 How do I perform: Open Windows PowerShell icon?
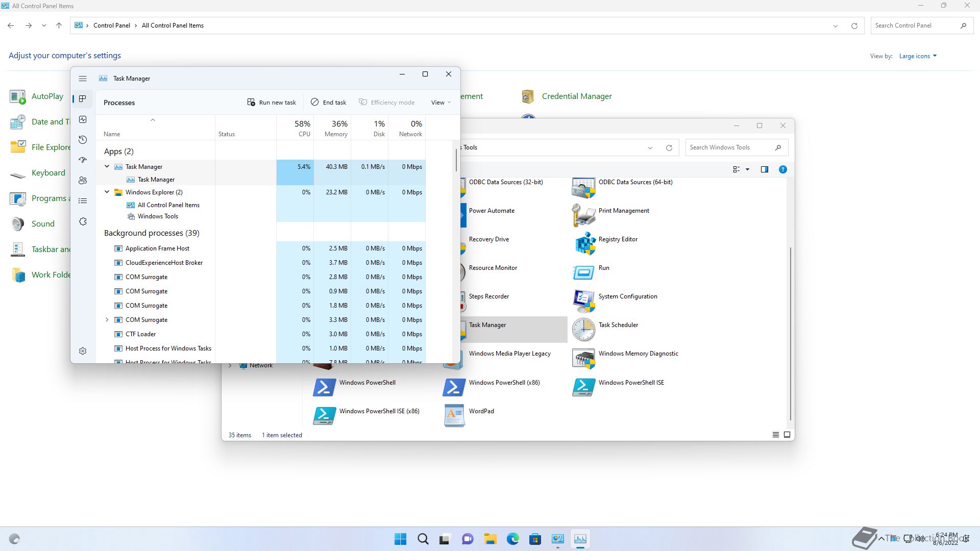click(x=325, y=387)
